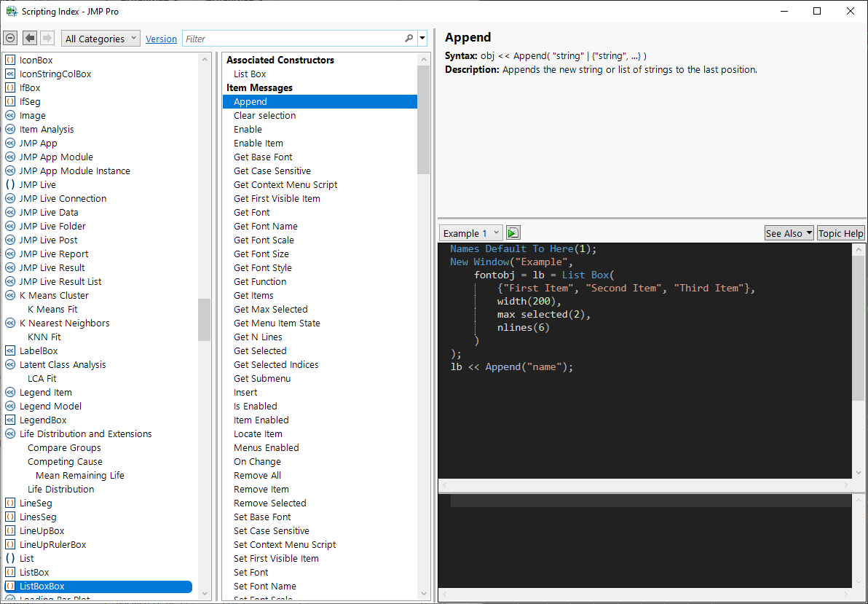Image resolution: width=868 pixels, height=604 pixels.
Task: Click the magnifier icon in the Filter box
Action: click(x=408, y=37)
